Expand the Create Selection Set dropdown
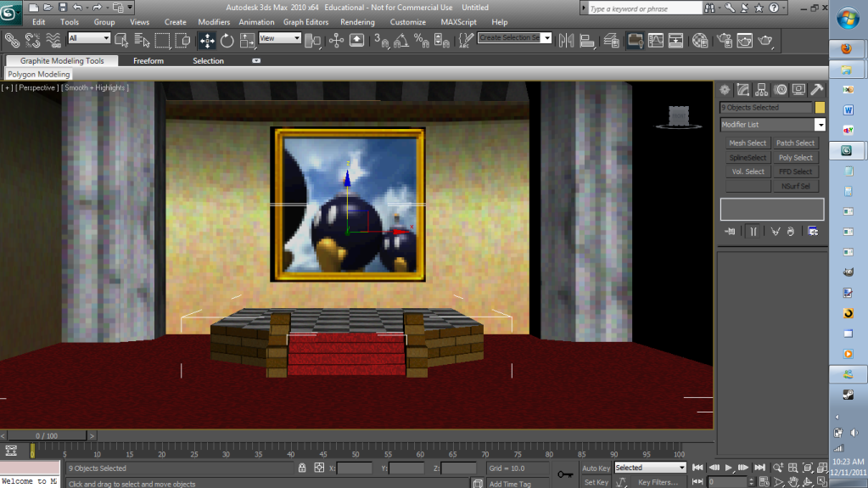 (x=547, y=37)
